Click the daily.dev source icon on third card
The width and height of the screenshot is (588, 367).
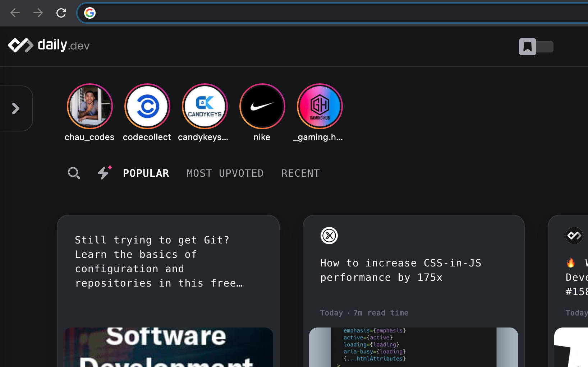point(574,236)
